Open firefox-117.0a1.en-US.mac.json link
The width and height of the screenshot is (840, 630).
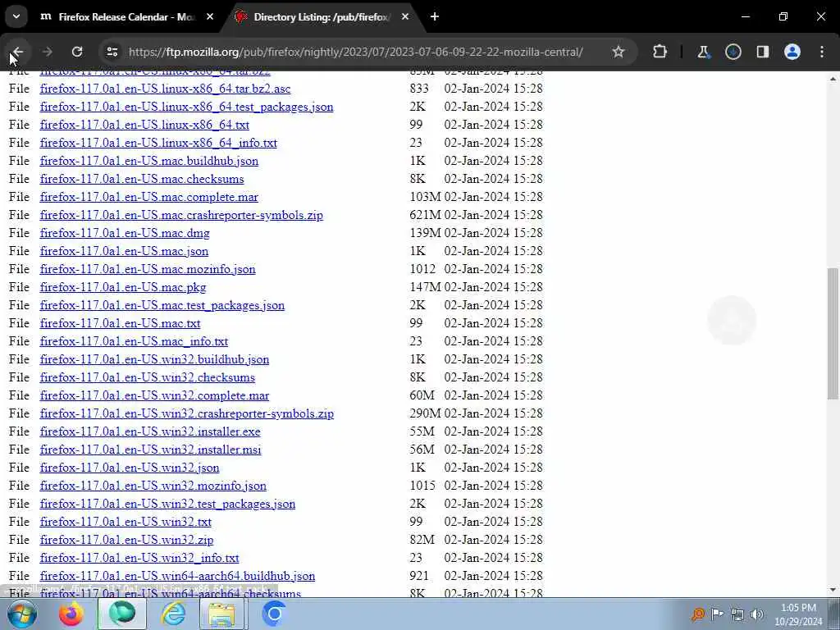point(125,251)
